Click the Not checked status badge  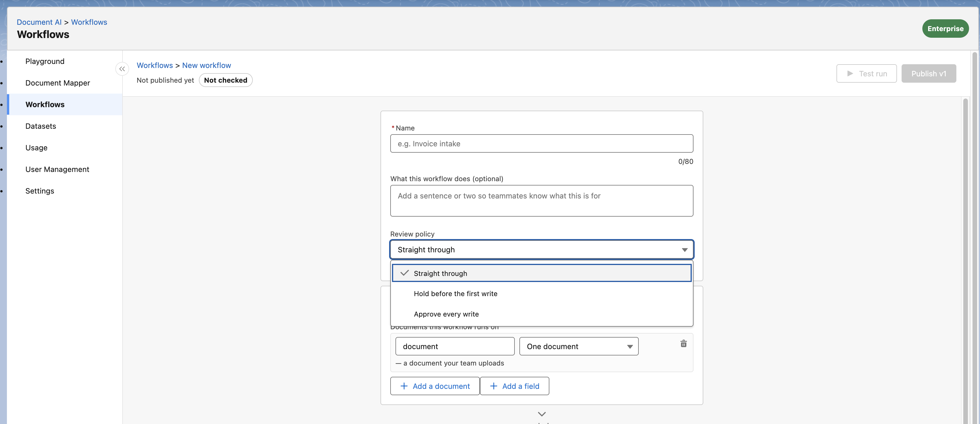226,80
